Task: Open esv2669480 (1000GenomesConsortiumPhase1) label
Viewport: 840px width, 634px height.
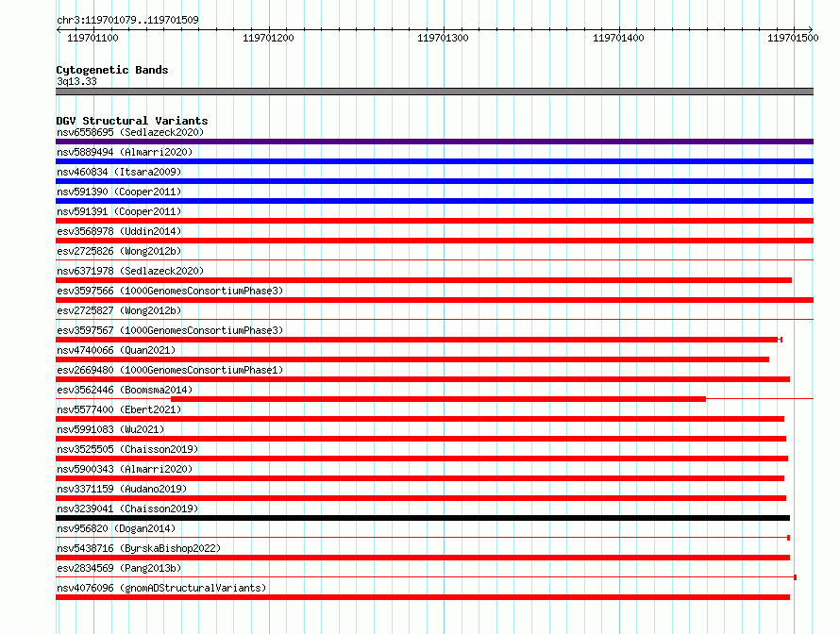Action: click(170, 370)
